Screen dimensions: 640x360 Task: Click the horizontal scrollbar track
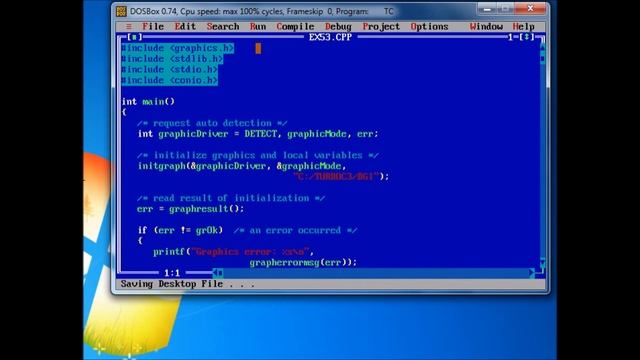(376, 273)
